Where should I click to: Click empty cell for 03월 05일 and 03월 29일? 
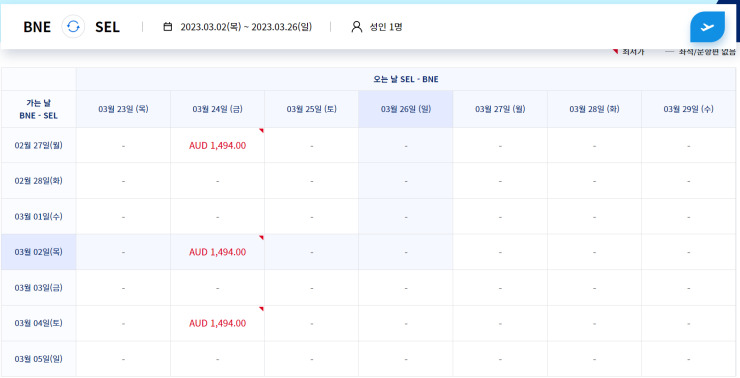tap(689, 359)
